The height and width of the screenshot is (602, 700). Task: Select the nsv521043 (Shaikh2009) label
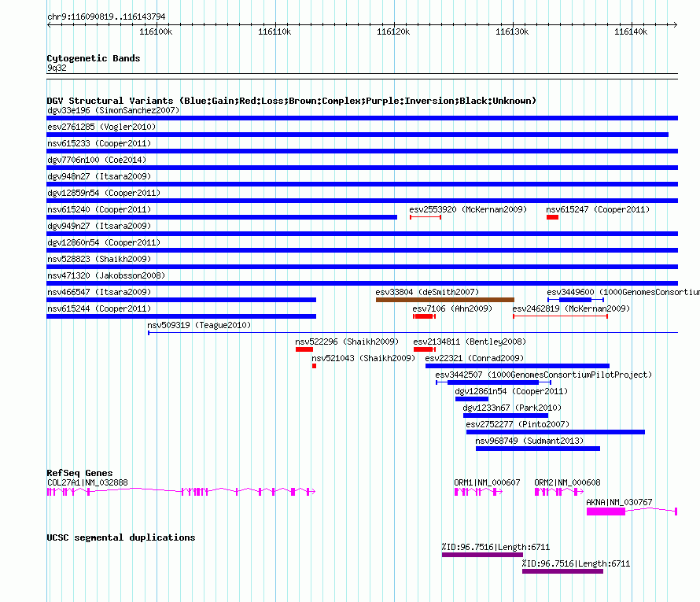click(x=363, y=358)
